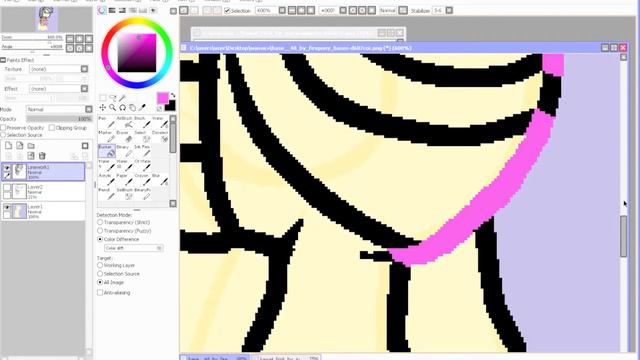The height and width of the screenshot is (360, 640).
Task: Set target to Selection Source
Action: [100, 274]
